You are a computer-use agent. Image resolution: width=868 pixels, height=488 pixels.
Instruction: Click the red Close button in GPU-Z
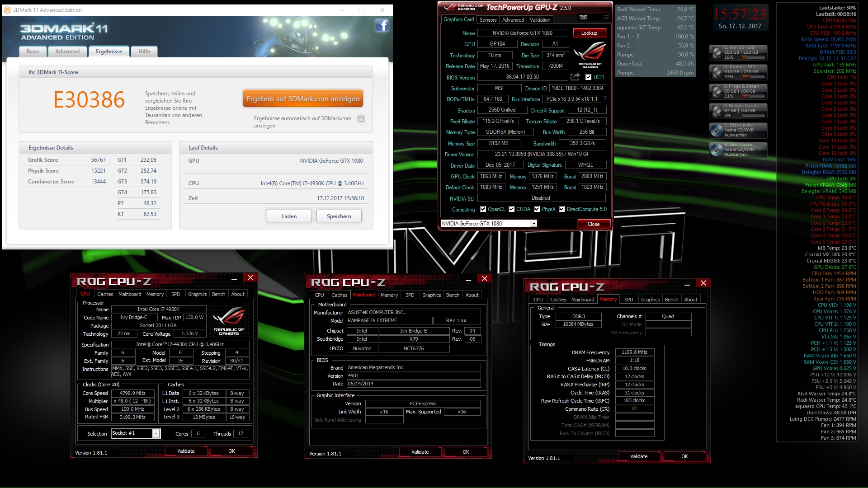(594, 224)
